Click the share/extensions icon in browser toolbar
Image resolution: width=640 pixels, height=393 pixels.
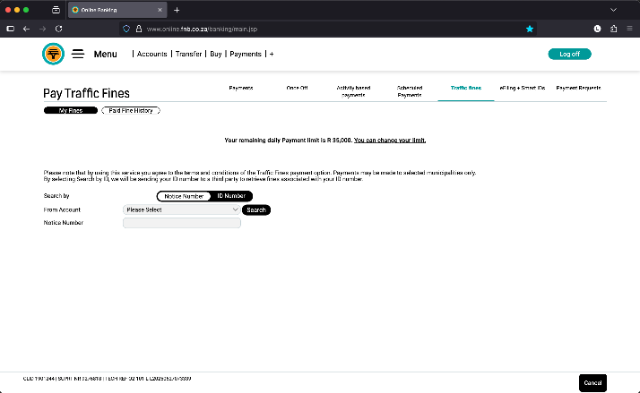[613, 29]
